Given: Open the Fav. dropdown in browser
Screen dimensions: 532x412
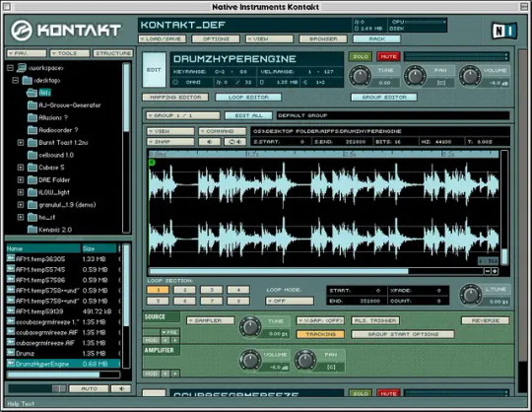Looking at the screenshot, I should pos(27,53).
